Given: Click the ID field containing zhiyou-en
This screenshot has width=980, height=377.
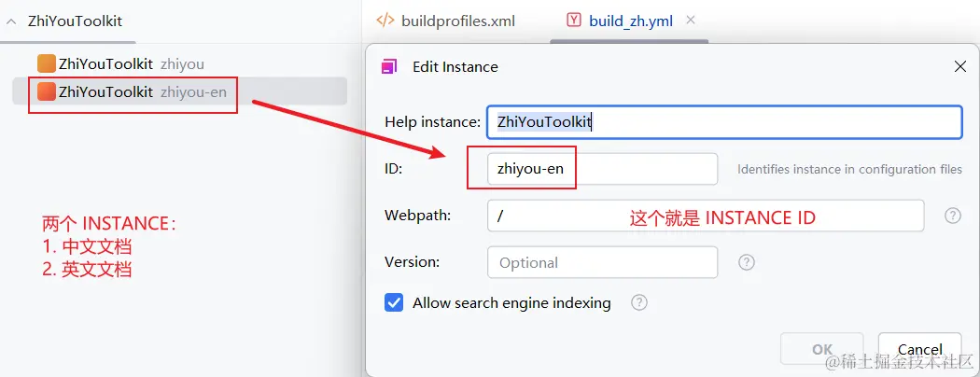Looking at the screenshot, I should coord(602,169).
